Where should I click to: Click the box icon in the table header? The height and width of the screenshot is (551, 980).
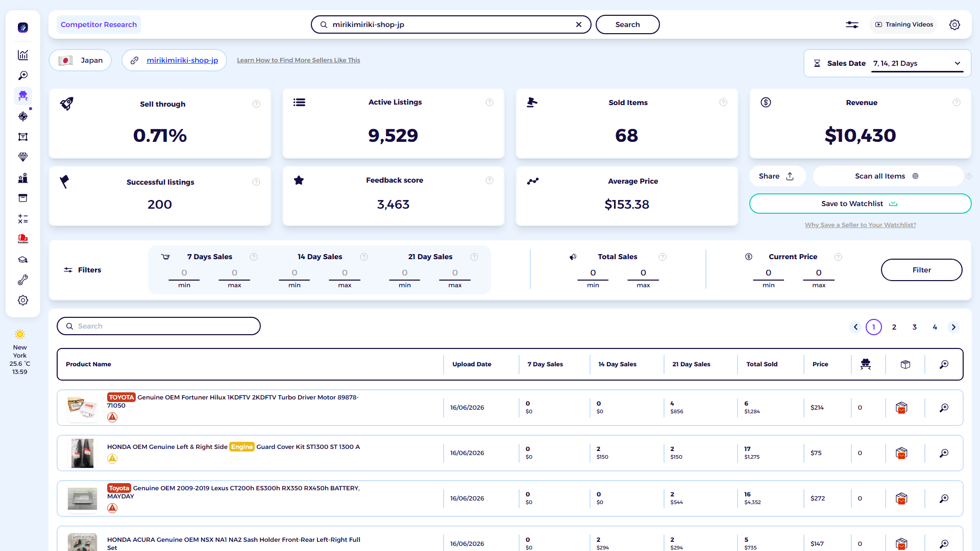coord(905,364)
